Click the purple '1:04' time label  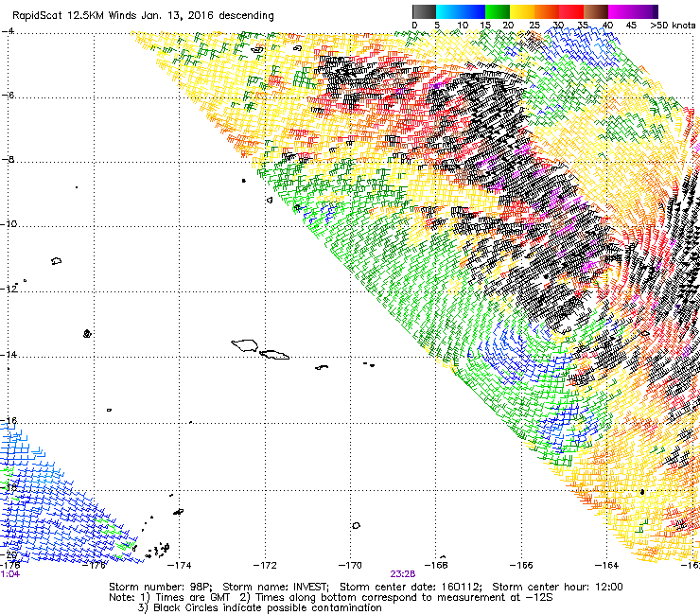pyautogui.click(x=9, y=574)
